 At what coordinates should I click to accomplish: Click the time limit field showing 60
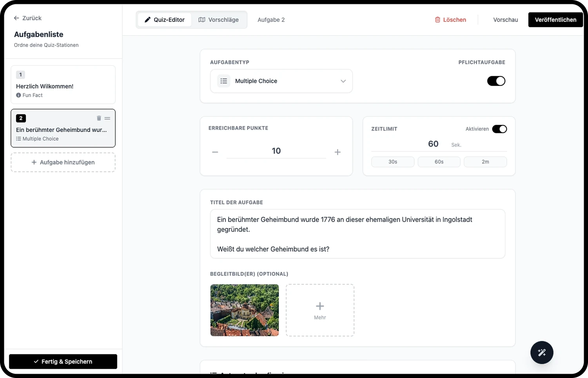(x=433, y=144)
